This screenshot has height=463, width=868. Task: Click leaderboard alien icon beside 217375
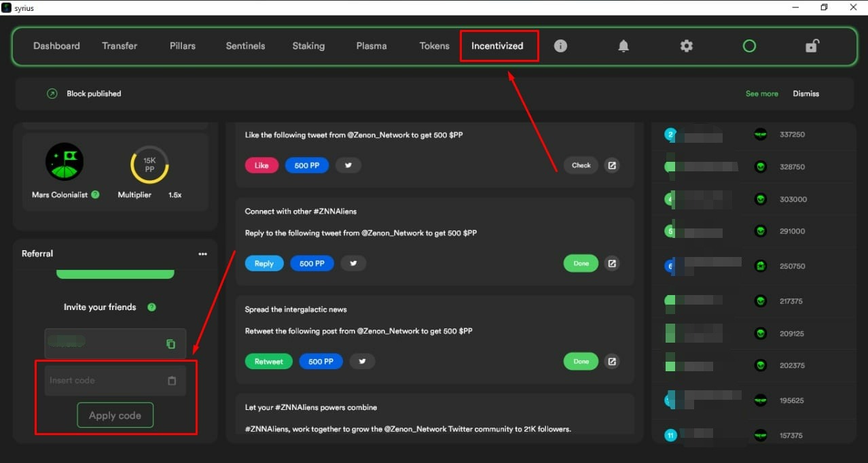pos(761,301)
